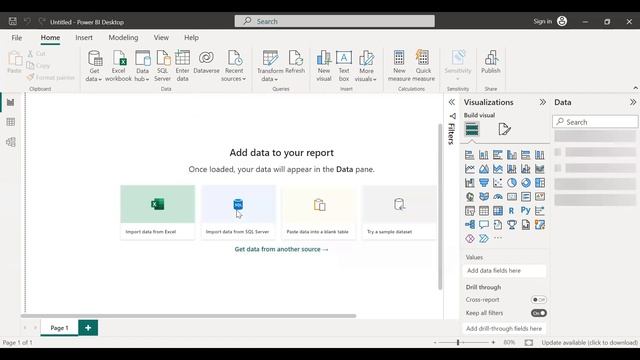Click Refresh in the Queries group
640x360 pixels.
click(295, 62)
